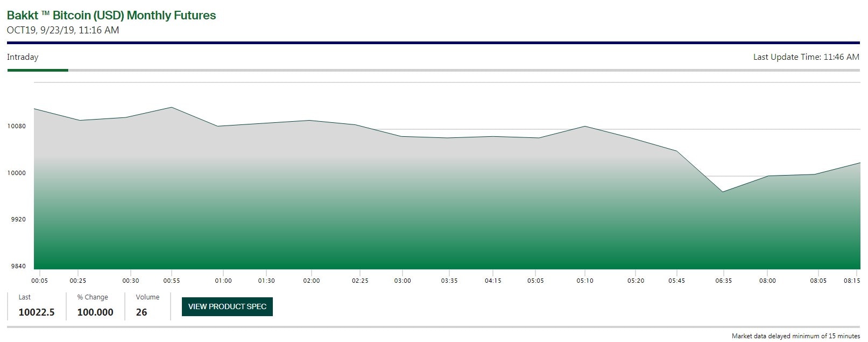The width and height of the screenshot is (868, 342).
Task: Click the 05:05 time axis label
Action: 535,281
